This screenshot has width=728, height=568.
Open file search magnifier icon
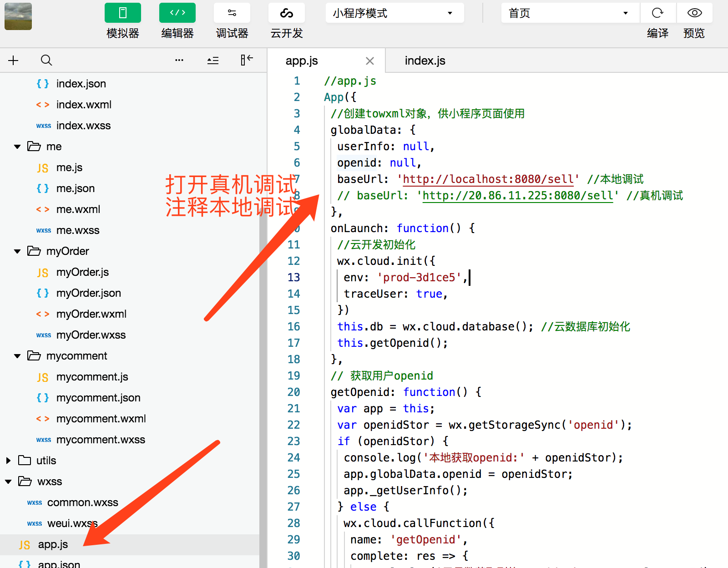pyautogui.click(x=46, y=60)
